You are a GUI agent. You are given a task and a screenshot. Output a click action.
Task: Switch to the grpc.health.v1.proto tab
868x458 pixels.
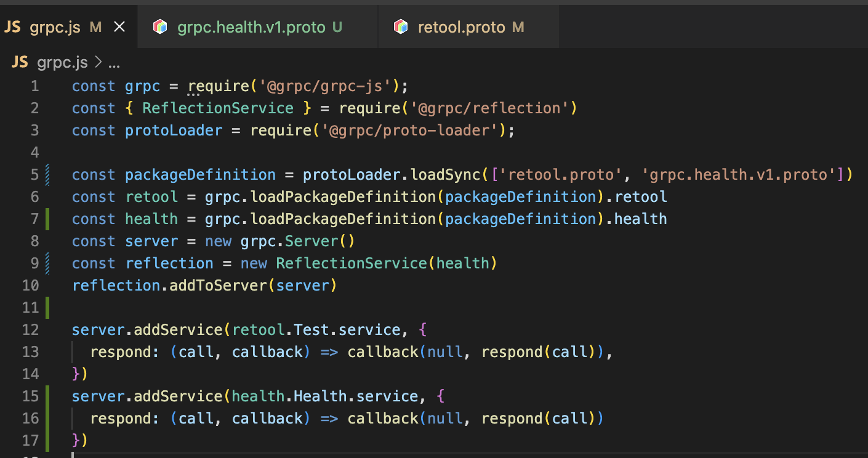click(x=251, y=27)
